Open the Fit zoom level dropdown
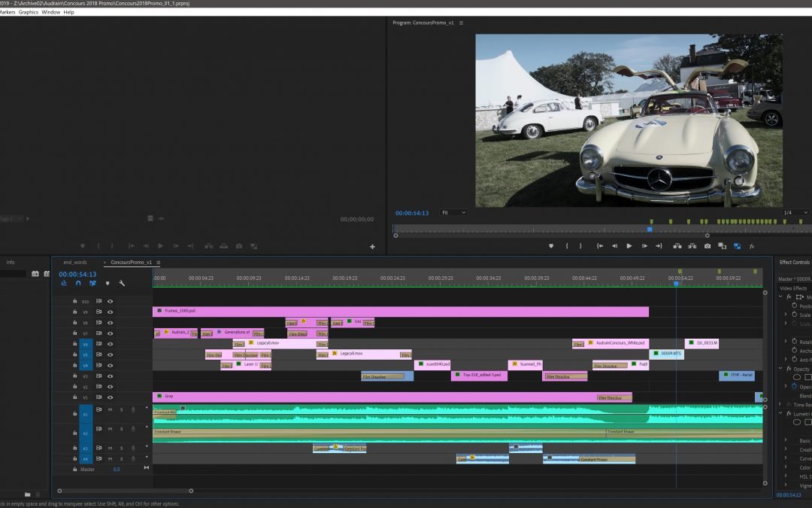812x508 pixels. 453,213
